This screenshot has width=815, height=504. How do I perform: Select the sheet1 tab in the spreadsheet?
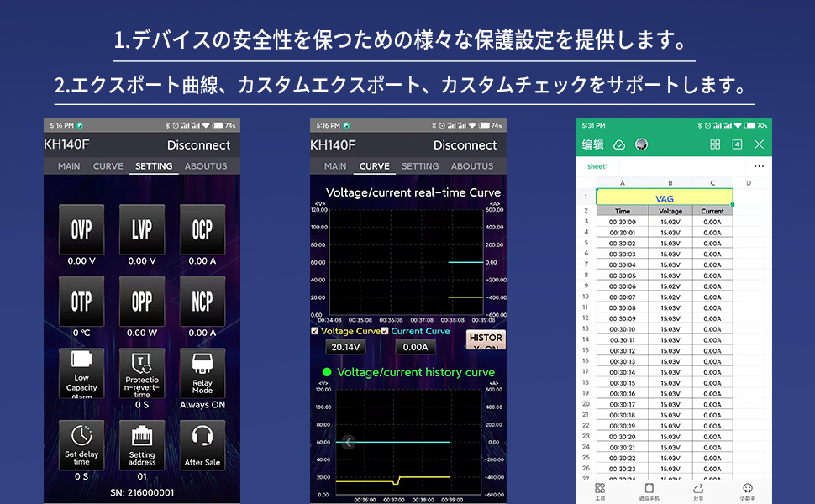click(597, 166)
